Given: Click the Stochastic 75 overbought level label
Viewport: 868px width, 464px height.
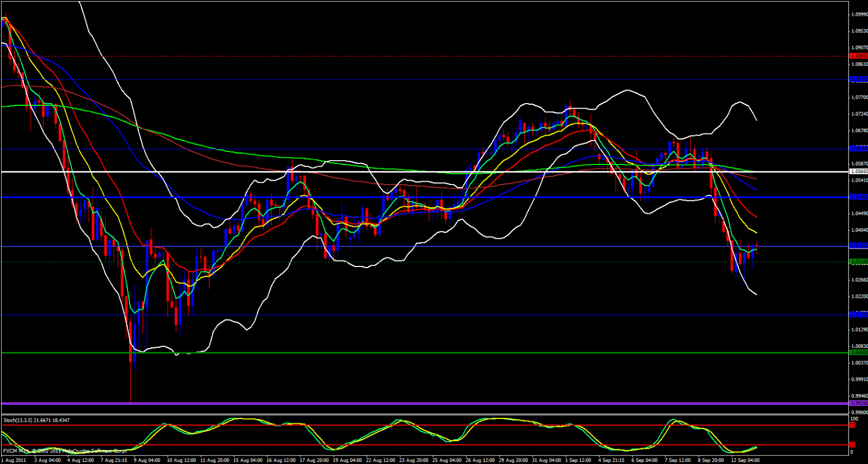Looking at the screenshot, I should click(x=853, y=425).
